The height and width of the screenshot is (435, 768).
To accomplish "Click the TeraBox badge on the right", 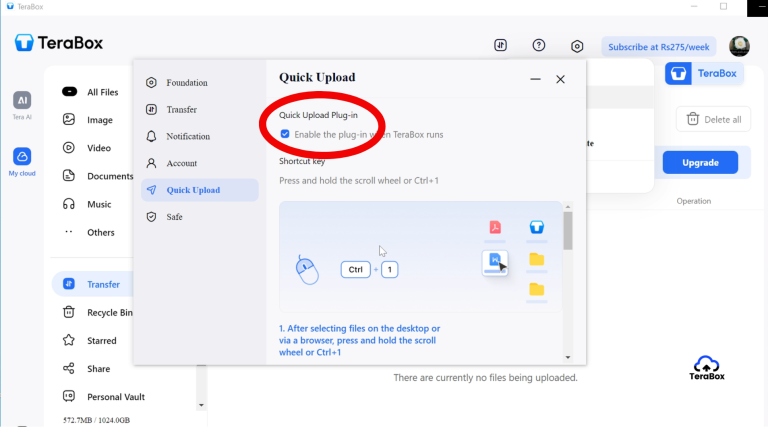I will (704, 73).
